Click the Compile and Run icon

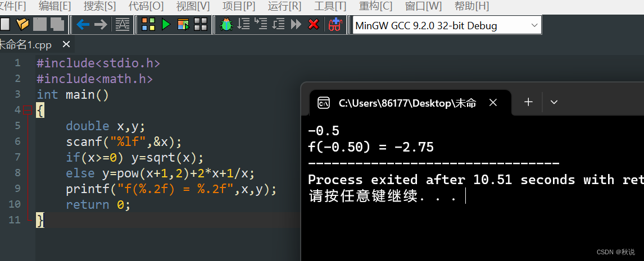tap(183, 25)
